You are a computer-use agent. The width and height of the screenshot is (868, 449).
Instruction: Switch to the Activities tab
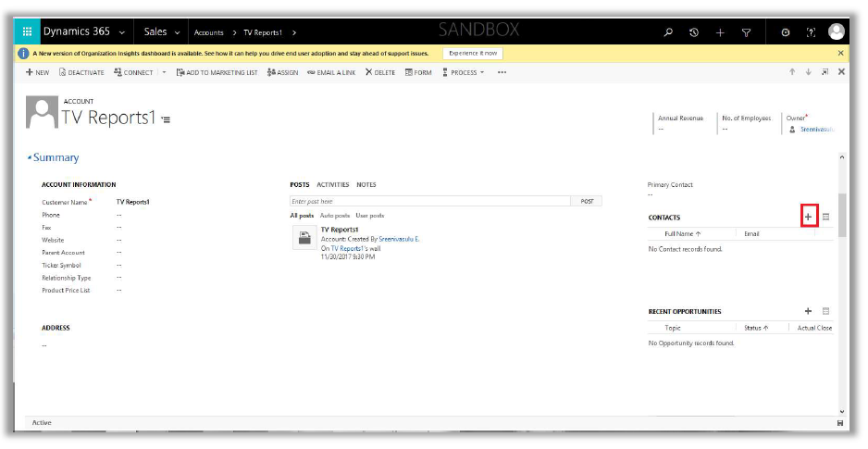[332, 184]
